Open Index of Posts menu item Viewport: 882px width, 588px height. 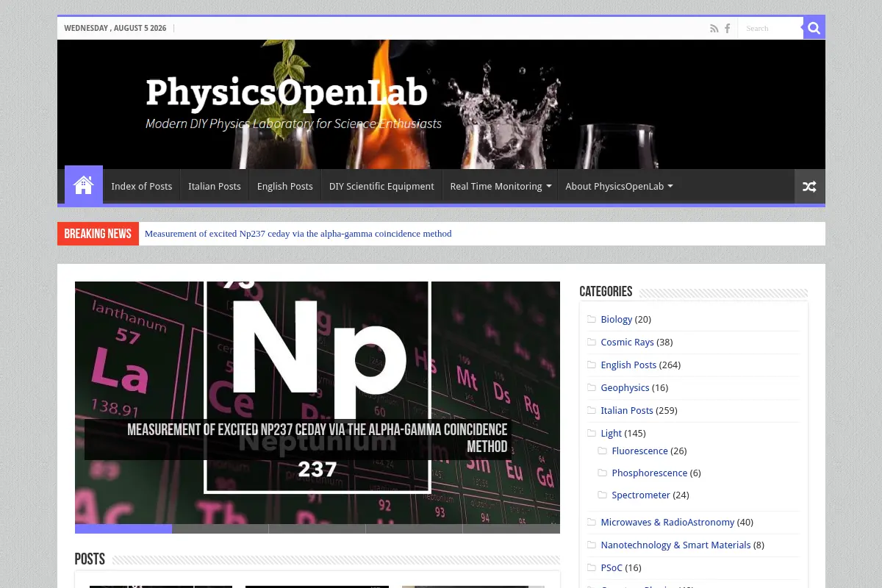(142, 186)
